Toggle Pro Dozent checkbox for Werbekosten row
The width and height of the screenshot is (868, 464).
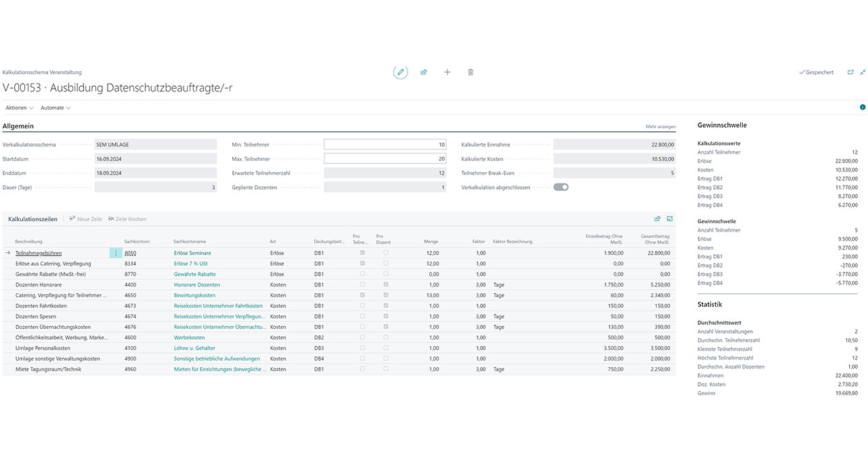pos(386,338)
